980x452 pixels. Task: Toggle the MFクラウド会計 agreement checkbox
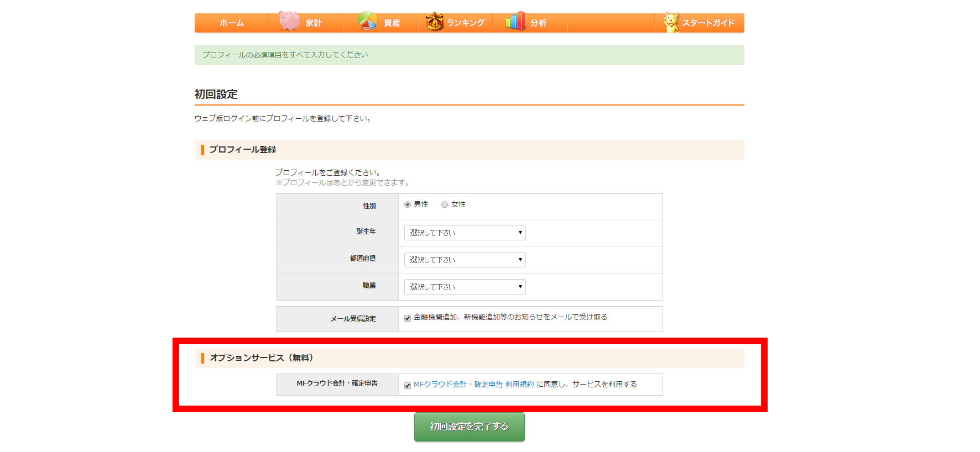(x=408, y=386)
